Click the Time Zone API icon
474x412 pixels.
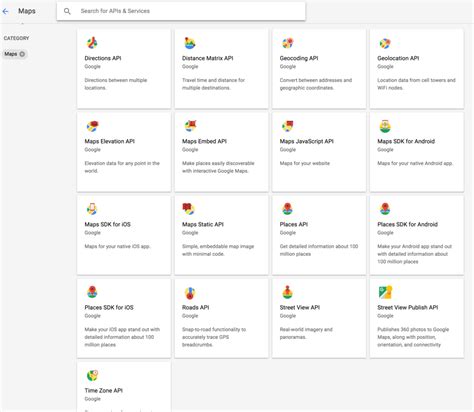92,375
